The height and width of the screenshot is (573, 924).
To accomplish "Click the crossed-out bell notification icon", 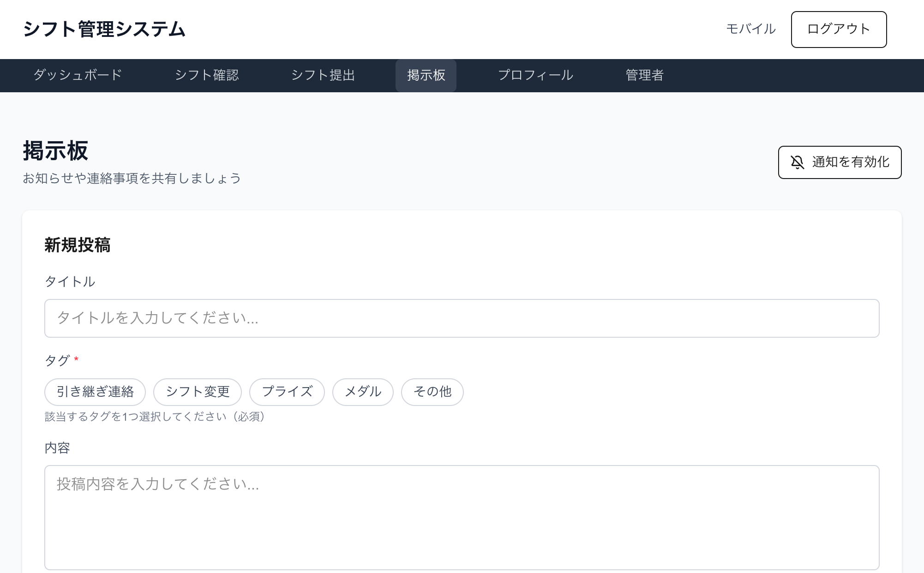I will tap(797, 162).
